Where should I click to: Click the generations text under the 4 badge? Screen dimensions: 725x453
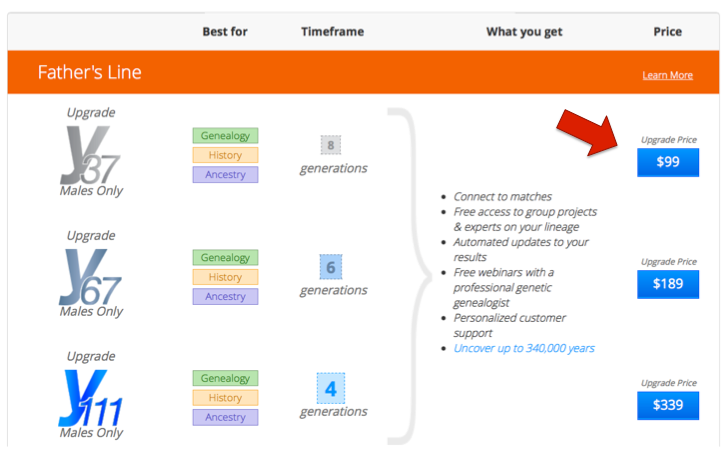tap(333, 412)
